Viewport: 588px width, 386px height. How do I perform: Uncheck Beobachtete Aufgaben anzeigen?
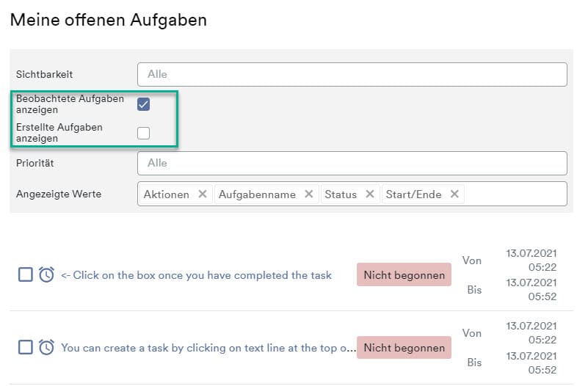coord(143,104)
